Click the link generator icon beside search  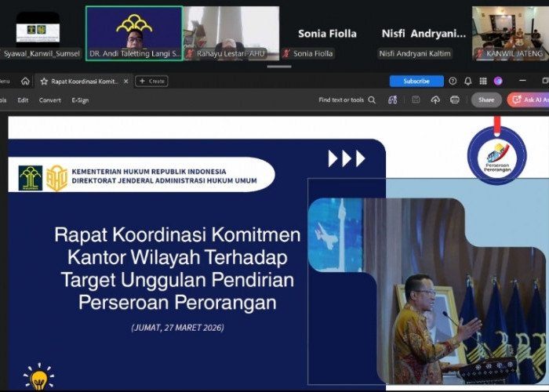tap(392, 100)
